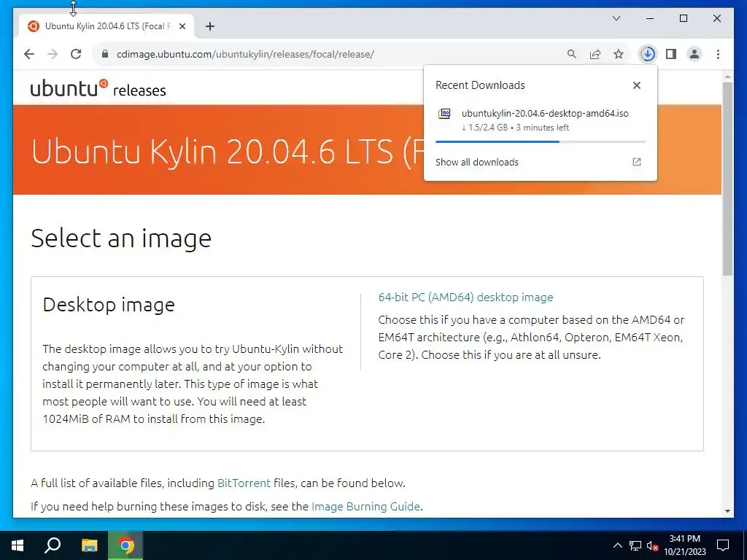This screenshot has width=747, height=560.
Task: Close the Recent Downloads popup
Action: tap(636, 85)
